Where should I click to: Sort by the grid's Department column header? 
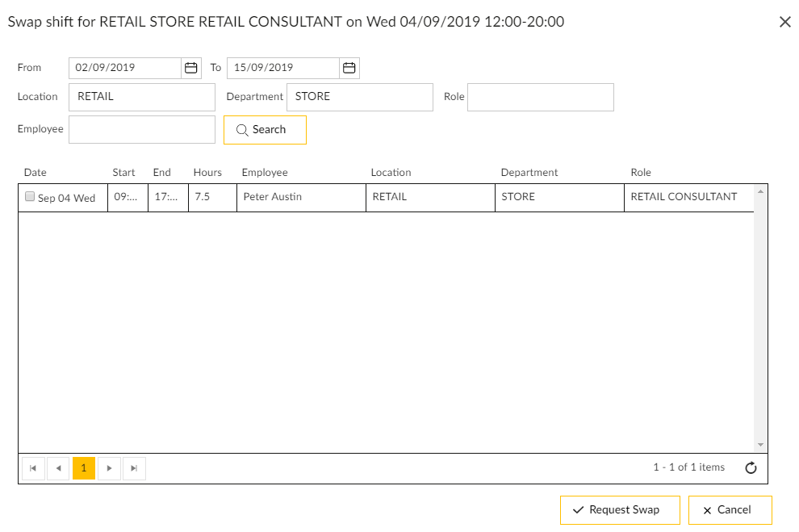(529, 172)
